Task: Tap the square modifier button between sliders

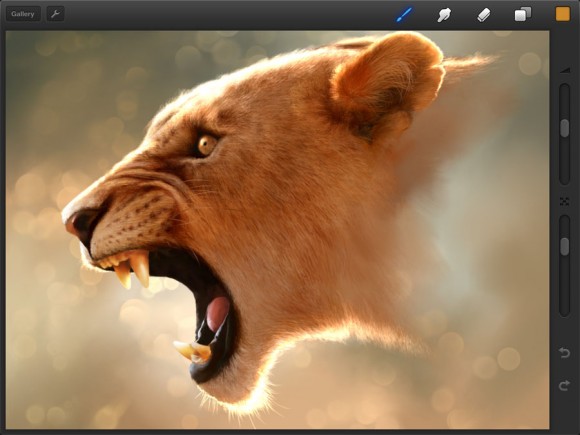Action: pyautogui.click(x=564, y=202)
